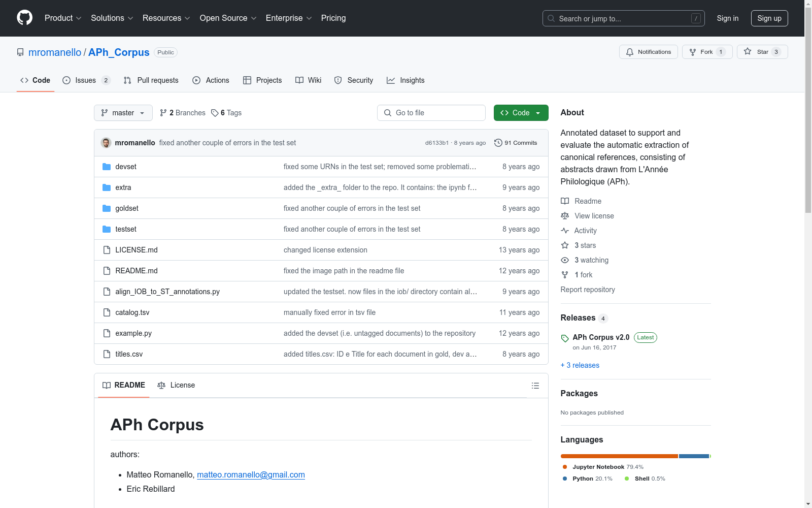
Task: Open the + 3 releases link
Action: (x=580, y=365)
